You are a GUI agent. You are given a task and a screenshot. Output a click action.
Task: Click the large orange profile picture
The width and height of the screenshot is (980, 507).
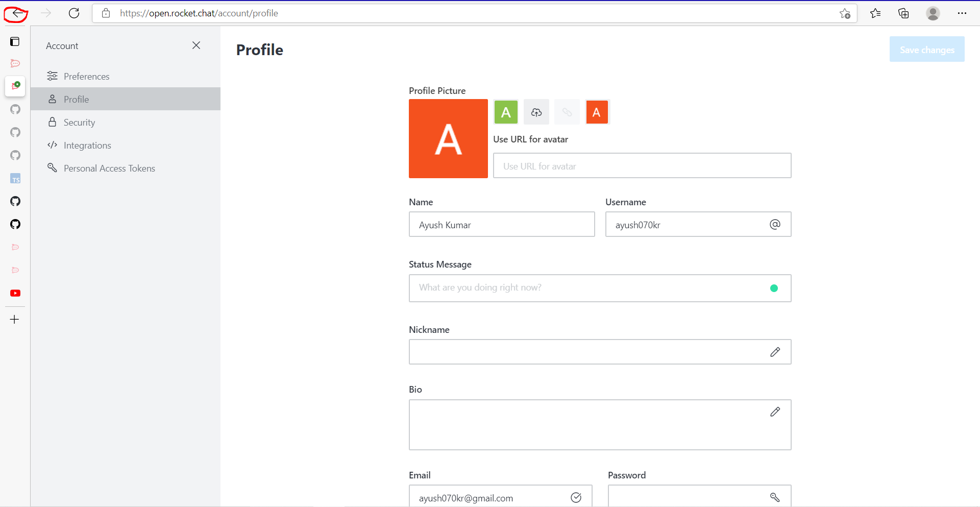click(x=448, y=138)
